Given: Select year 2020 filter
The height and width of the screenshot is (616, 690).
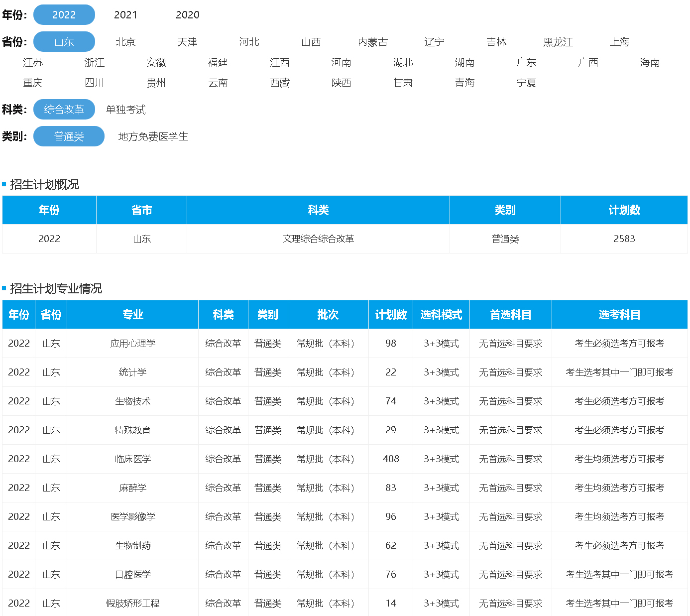Looking at the screenshot, I should [x=188, y=15].
